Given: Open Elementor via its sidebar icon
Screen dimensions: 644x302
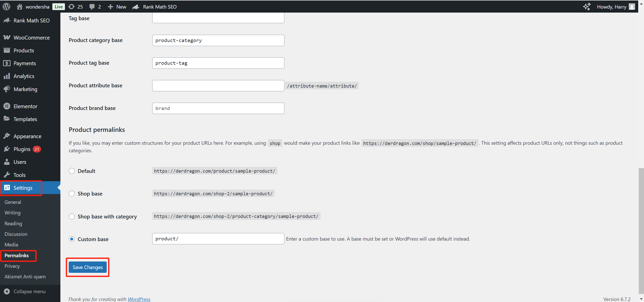Looking at the screenshot, I should point(7,106).
